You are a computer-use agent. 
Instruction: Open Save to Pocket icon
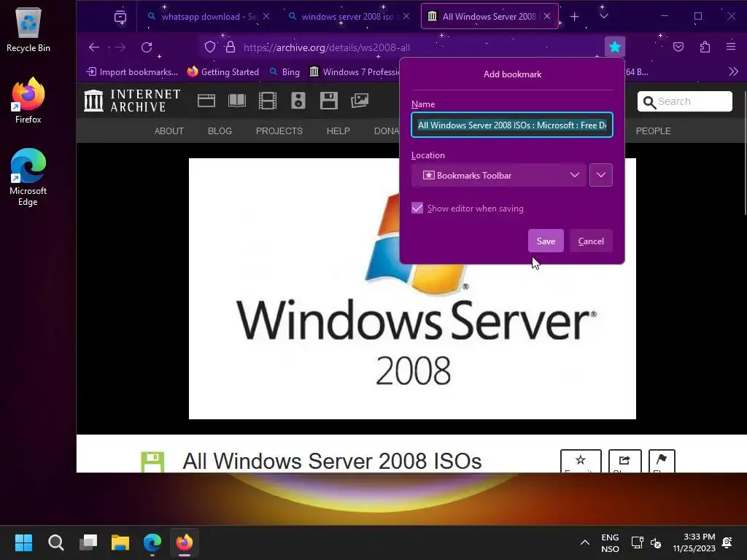click(678, 47)
